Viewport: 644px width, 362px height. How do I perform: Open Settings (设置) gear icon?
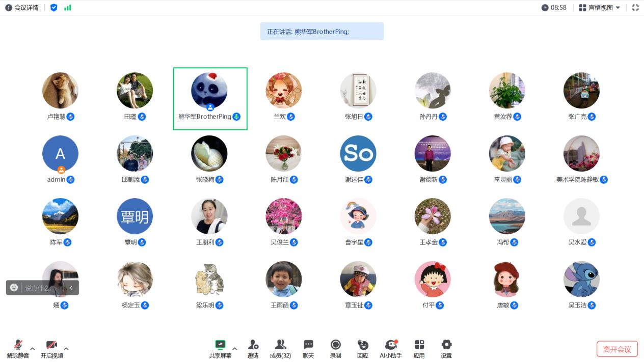[x=446, y=345]
